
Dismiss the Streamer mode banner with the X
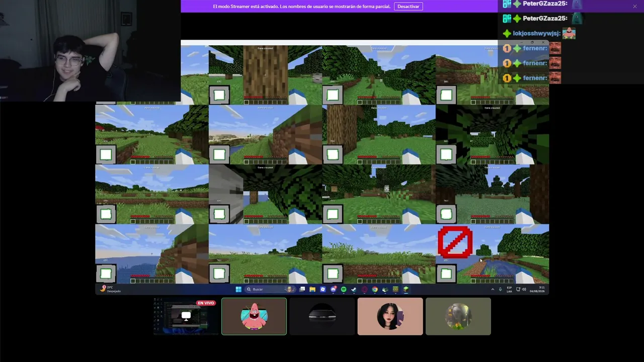click(x=635, y=6)
